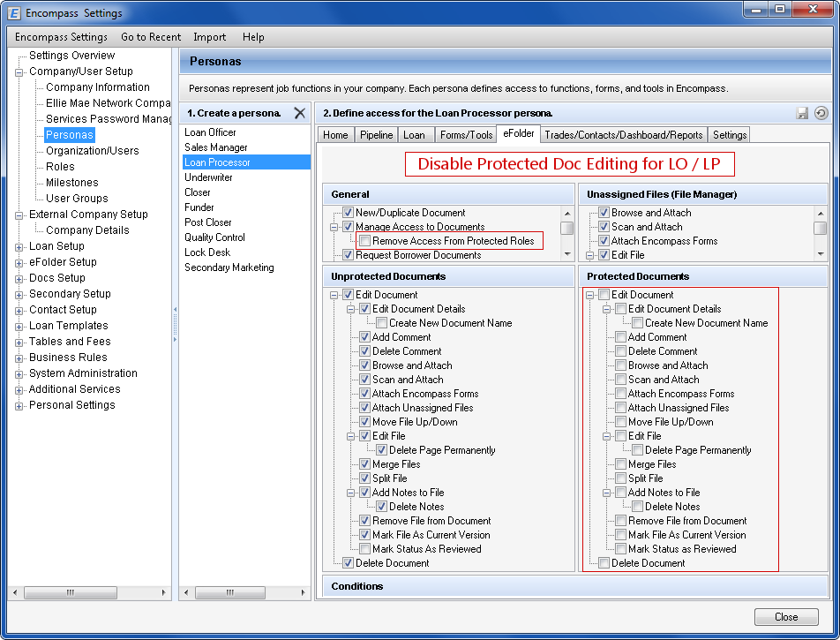
Task: Check protected Browse and Attach checkbox
Action: coord(620,365)
